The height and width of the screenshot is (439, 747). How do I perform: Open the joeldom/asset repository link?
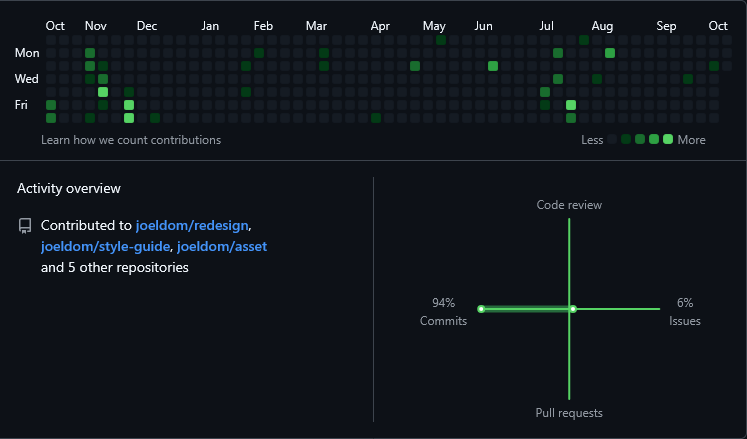pos(222,246)
